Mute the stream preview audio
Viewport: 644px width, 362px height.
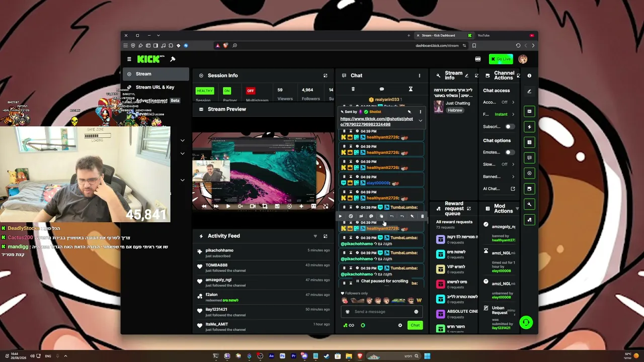240,206
